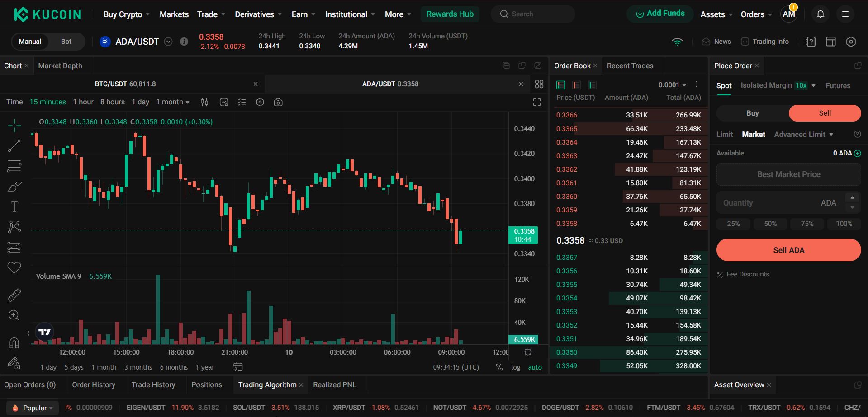Screen dimensions: 868x417
Task: Select the 1 hour timeframe
Action: click(x=83, y=102)
